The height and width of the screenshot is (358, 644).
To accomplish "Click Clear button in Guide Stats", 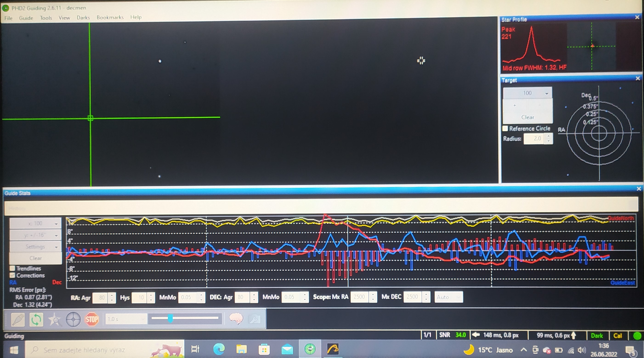I will 36,258.
